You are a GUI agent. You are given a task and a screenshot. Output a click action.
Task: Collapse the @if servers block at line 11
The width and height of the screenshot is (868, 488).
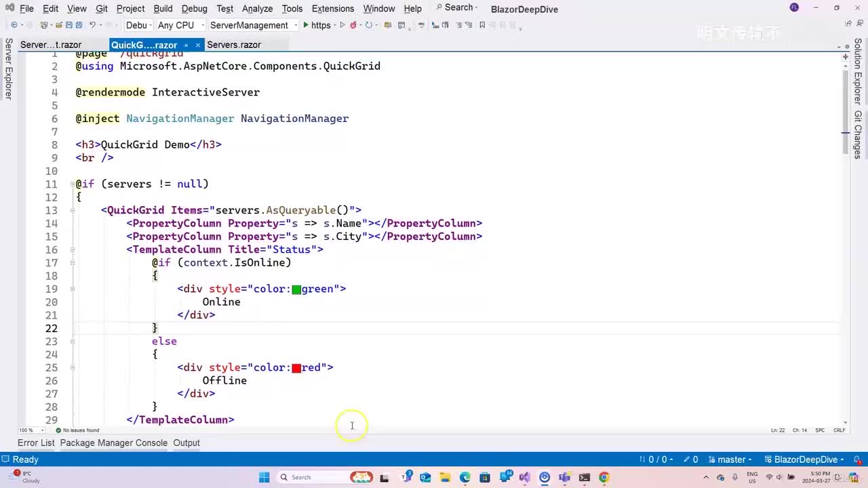coord(72,184)
